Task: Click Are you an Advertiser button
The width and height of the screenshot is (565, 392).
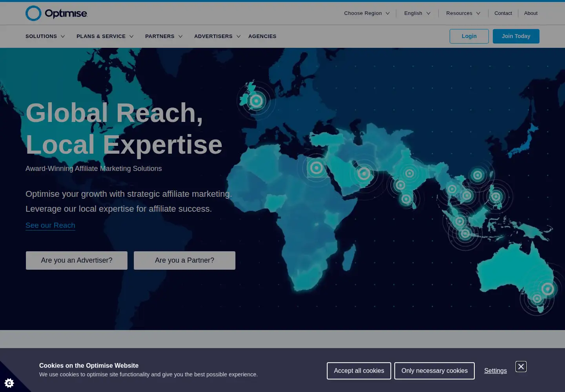Action: pyautogui.click(x=77, y=260)
